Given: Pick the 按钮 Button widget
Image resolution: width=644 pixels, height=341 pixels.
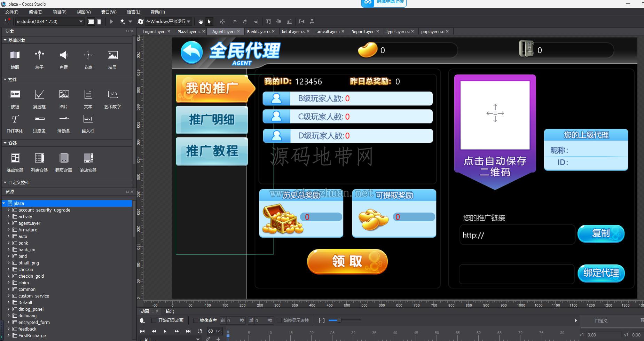Looking at the screenshot, I should pyautogui.click(x=15, y=94).
